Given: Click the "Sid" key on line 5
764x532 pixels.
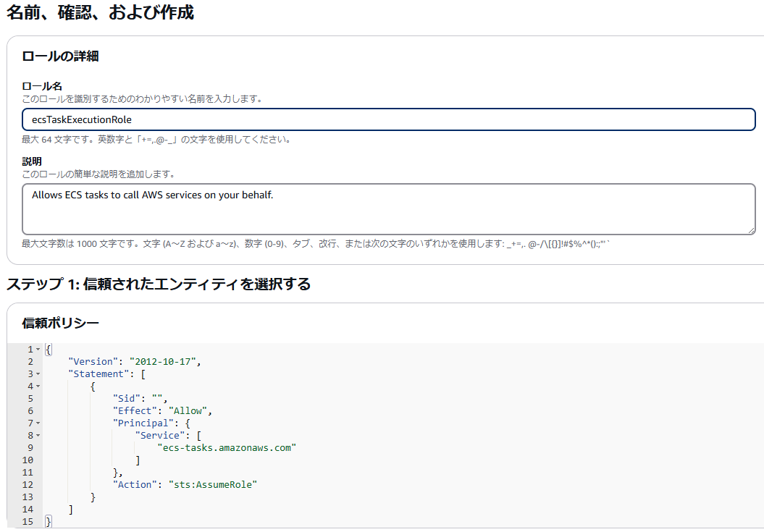Looking at the screenshot, I should click(x=126, y=399).
